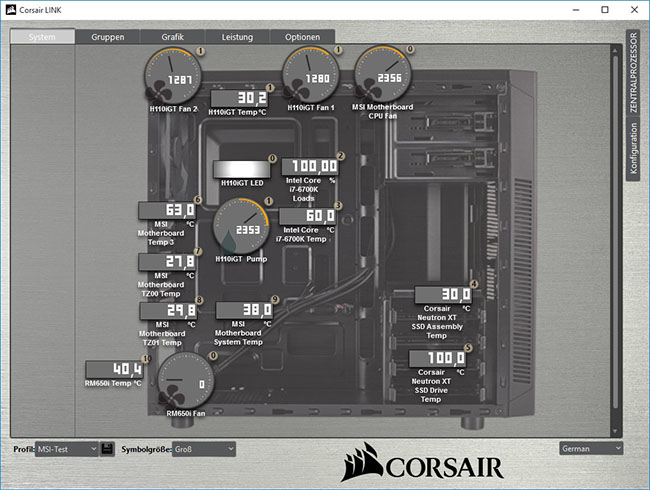Open the Gruppen tab

(108, 36)
